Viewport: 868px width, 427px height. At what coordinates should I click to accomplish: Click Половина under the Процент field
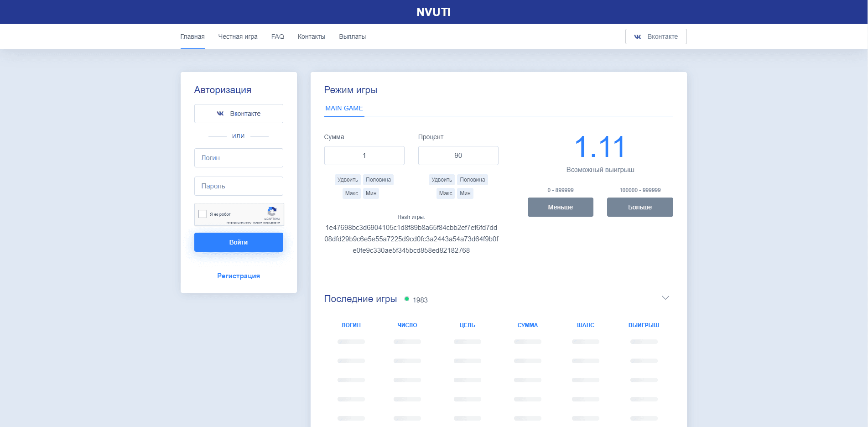[472, 180]
